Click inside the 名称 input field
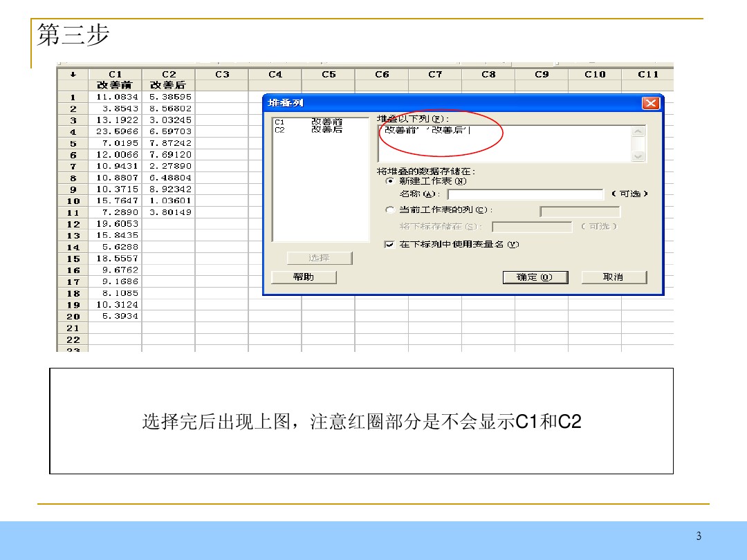 (x=526, y=194)
